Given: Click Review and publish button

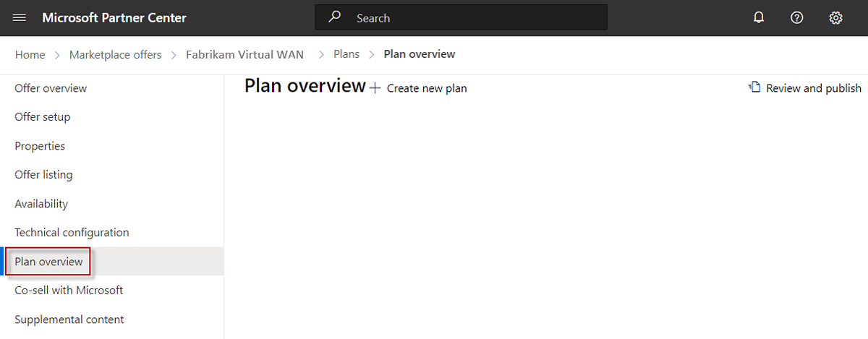Looking at the screenshot, I should pyautogui.click(x=805, y=88).
